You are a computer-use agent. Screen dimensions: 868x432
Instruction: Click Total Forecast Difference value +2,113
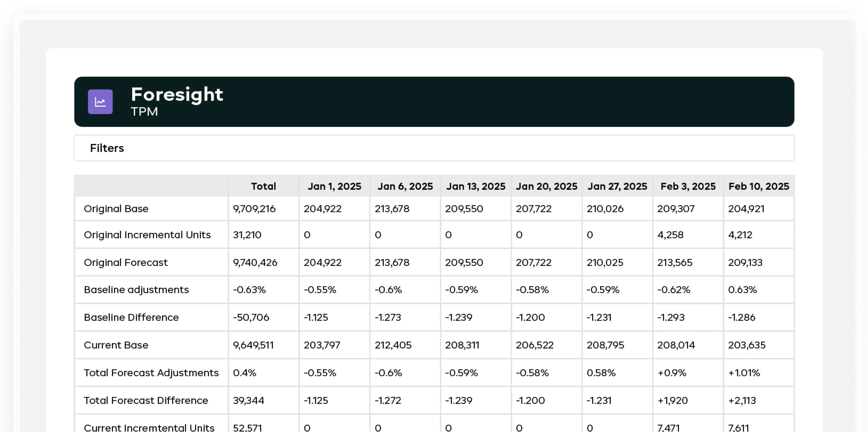[x=742, y=400]
